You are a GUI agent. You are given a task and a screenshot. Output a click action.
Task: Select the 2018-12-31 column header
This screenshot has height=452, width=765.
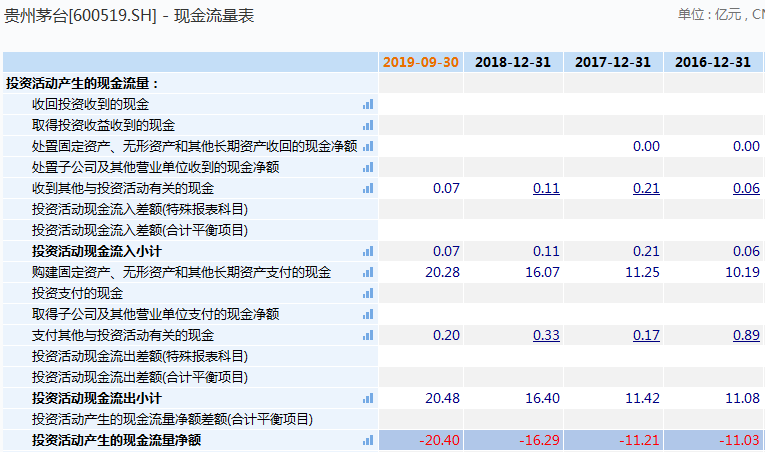[x=513, y=62]
